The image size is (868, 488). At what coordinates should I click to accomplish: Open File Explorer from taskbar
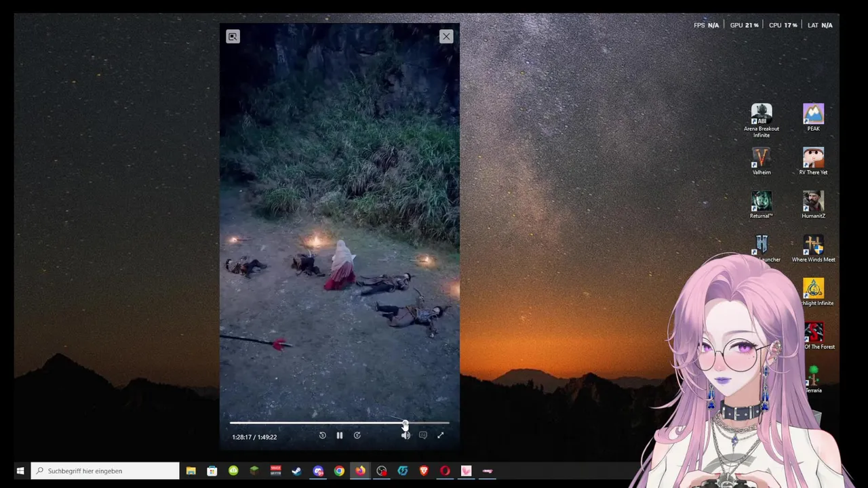[191, 471]
